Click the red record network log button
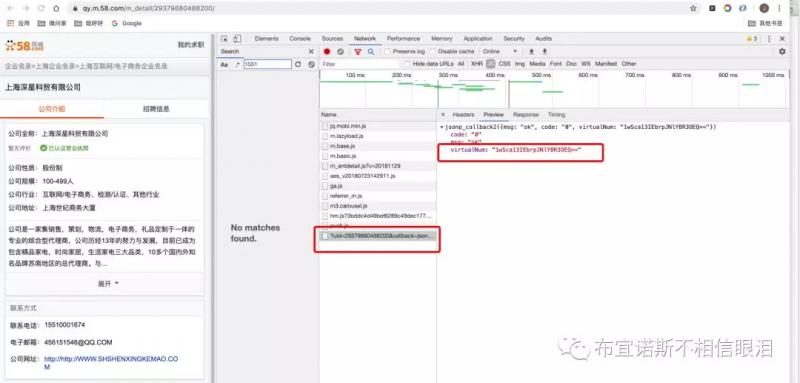800x383 pixels. click(x=327, y=52)
